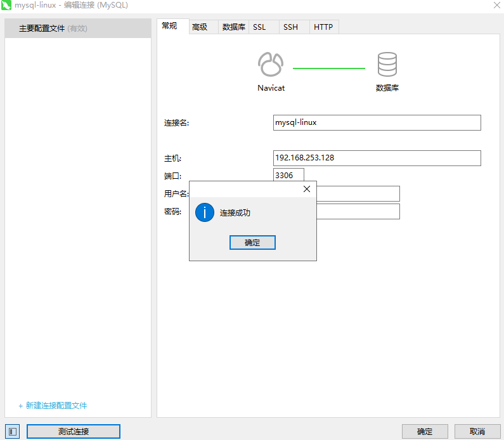The width and height of the screenshot is (504, 440).
Task: Click the Navicat label under the logo
Action: point(271,88)
